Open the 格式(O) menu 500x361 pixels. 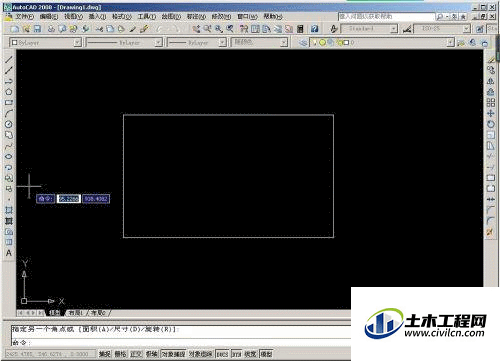coord(121,16)
